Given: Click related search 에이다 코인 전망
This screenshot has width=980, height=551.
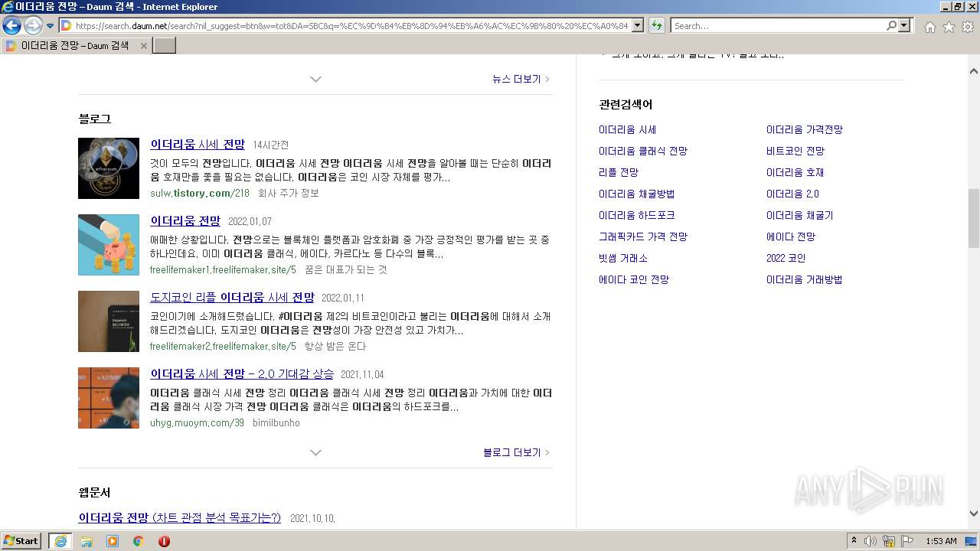Looking at the screenshot, I should [634, 280].
